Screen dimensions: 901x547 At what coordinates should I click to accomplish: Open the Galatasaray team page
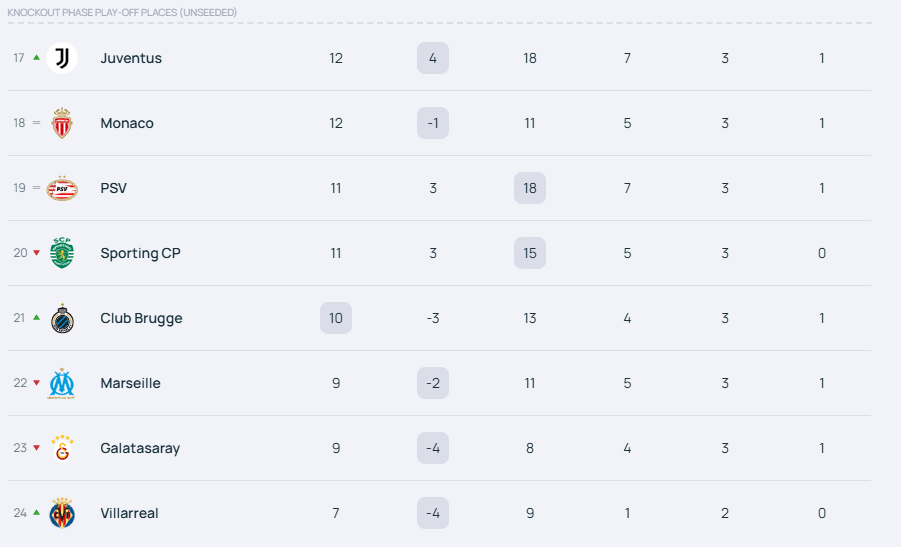140,448
